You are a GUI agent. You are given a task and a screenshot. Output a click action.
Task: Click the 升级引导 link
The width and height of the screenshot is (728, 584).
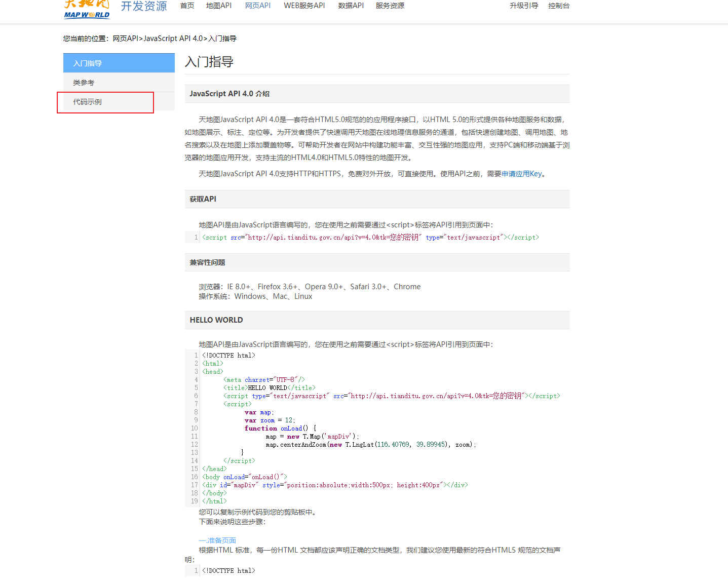(x=524, y=6)
